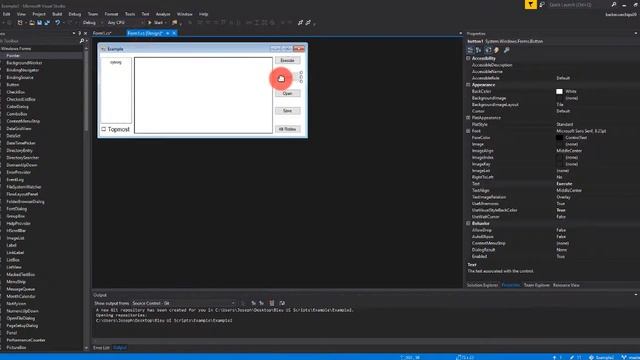Expand the Font property node

(468, 131)
